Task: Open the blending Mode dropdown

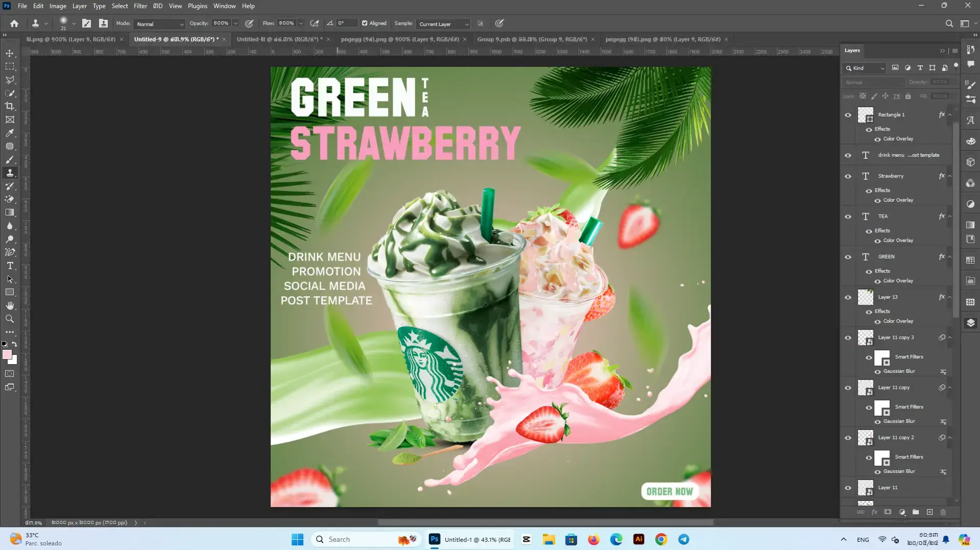Action: (159, 23)
